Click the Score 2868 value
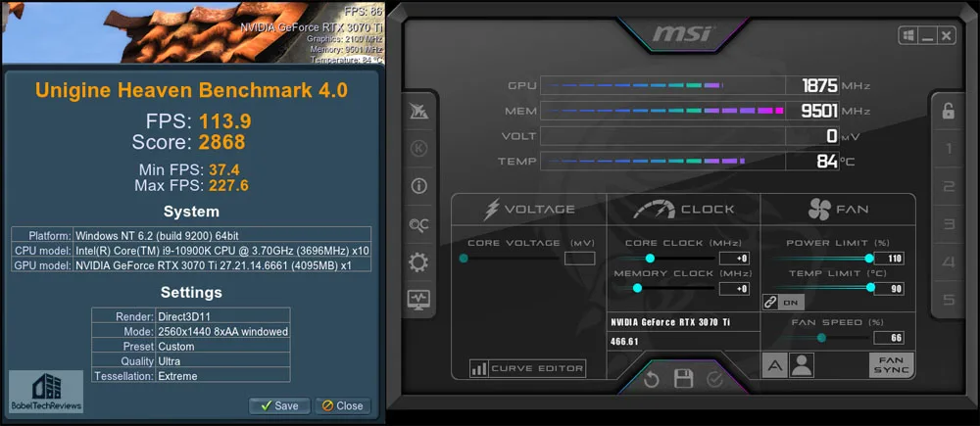The image size is (980, 426). click(x=221, y=142)
